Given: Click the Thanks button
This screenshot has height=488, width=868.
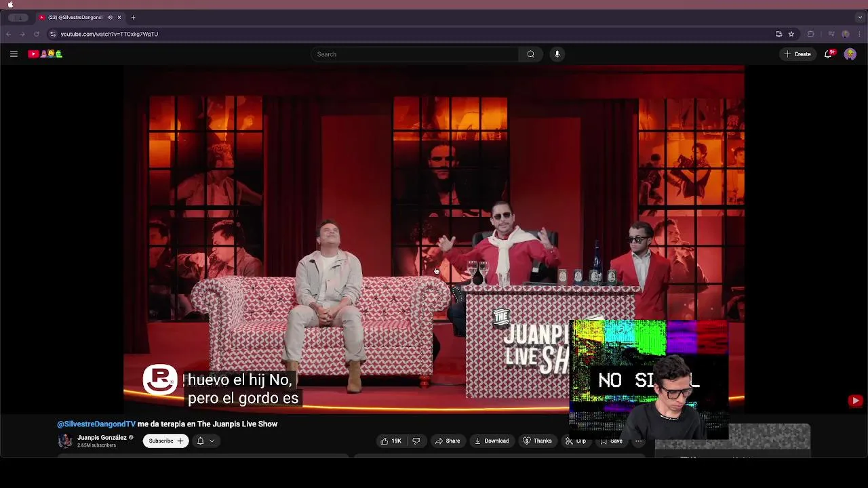Looking at the screenshot, I should pyautogui.click(x=537, y=441).
